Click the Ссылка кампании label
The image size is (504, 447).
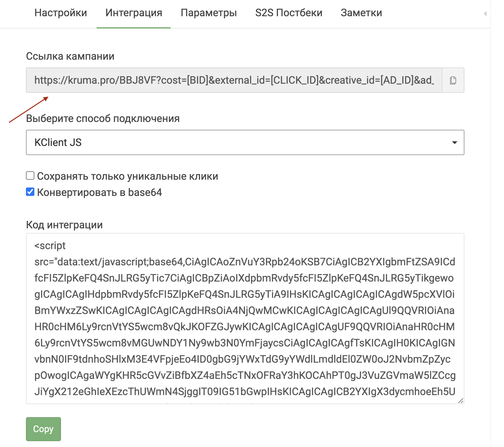(x=70, y=56)
